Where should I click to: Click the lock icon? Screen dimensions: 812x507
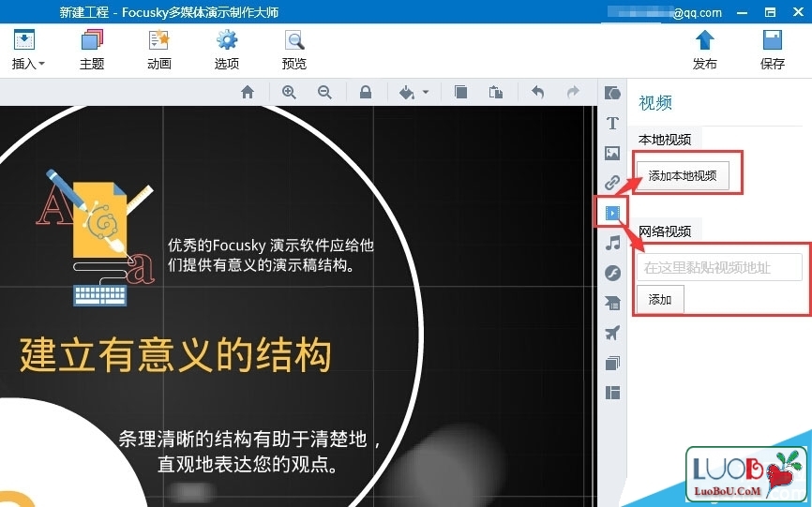pos(366,92)
